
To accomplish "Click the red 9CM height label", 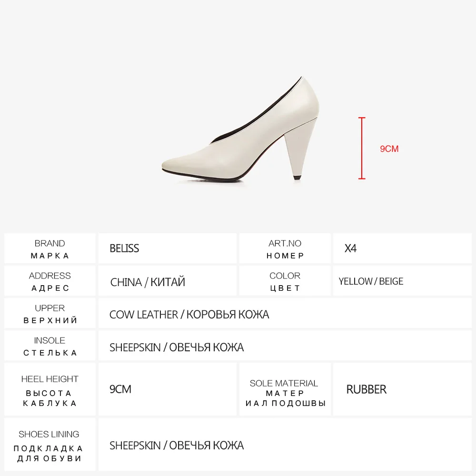I will (x=389, y=149).
